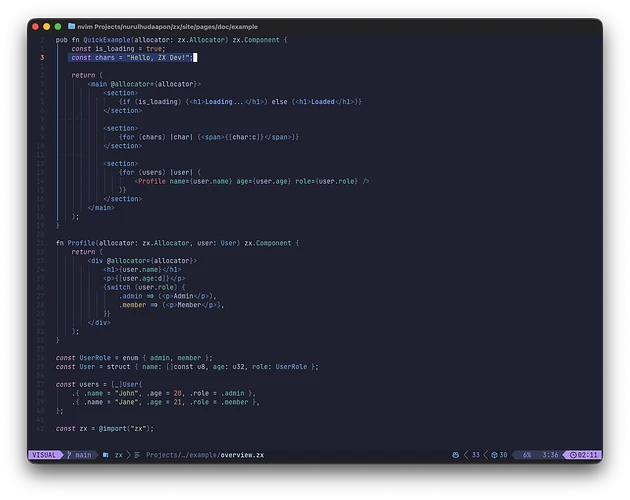Click the clock icon beside 02:11
The width and height of the screenshot is (630, 500).
[x=574, y=454]
